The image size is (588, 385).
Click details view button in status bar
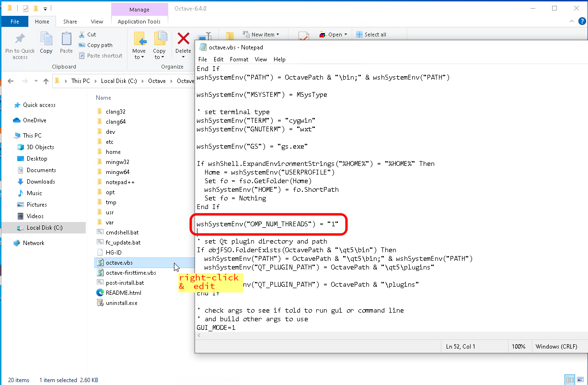click(x=570, y=380)
